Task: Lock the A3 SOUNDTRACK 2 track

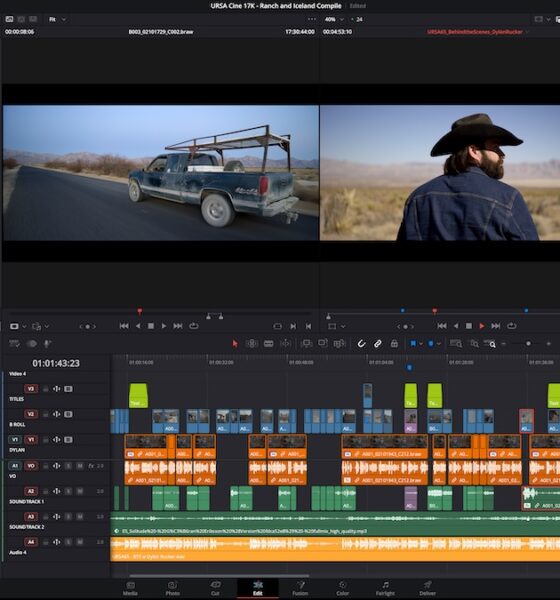Action: pyautogui.click(x=45, y=517)
